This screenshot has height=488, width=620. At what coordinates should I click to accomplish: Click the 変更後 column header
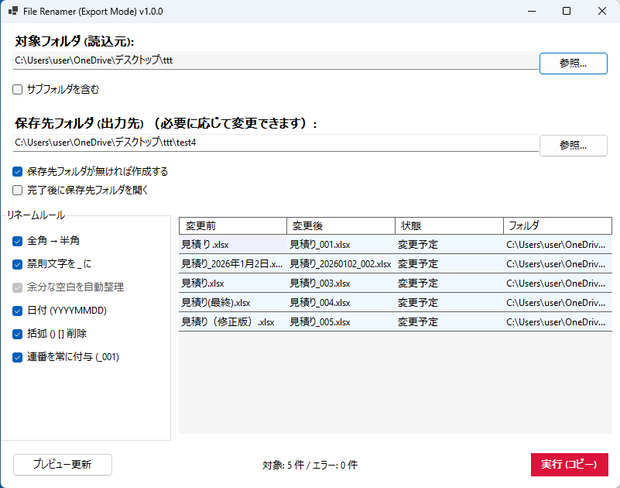click(x=341, y=226)
